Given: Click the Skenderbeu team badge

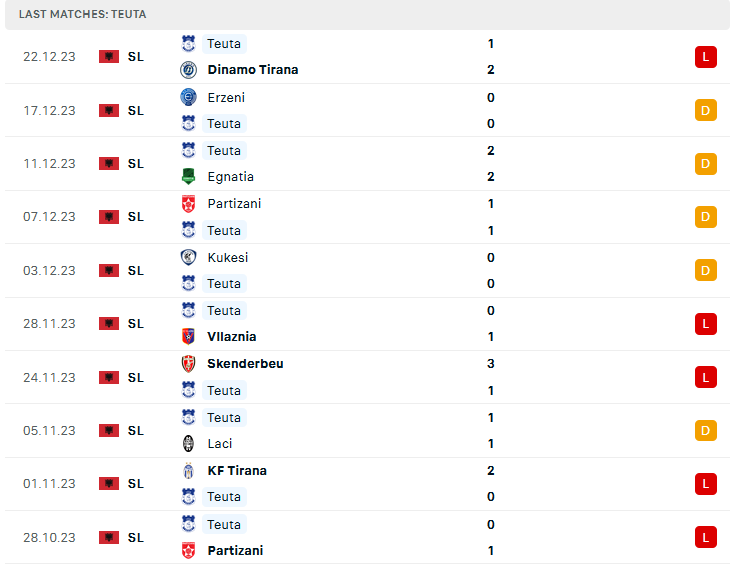Looking at the screenshot, I should pyautogui.click(x=188, y=364).
